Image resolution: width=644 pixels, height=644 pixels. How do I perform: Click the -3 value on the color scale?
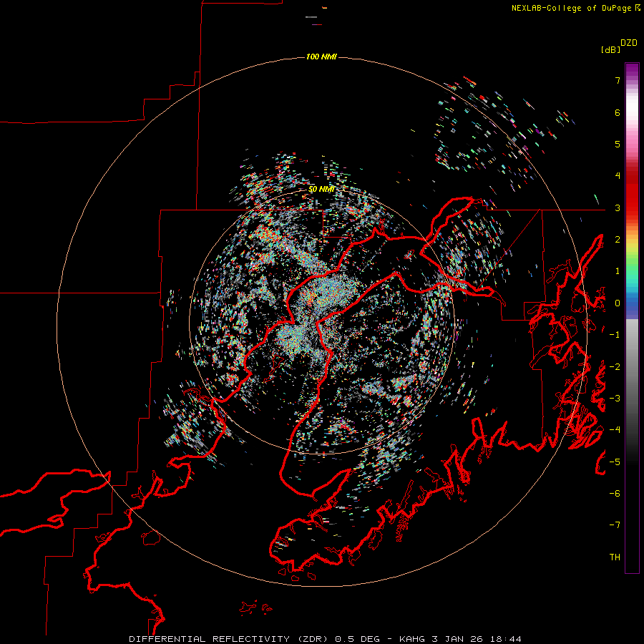click(615, 399)
